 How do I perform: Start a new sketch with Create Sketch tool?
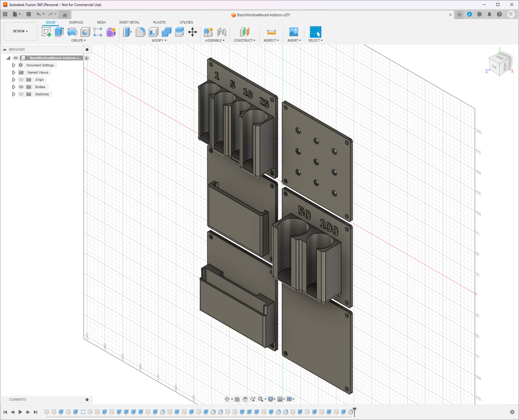[x=46, y=32]
